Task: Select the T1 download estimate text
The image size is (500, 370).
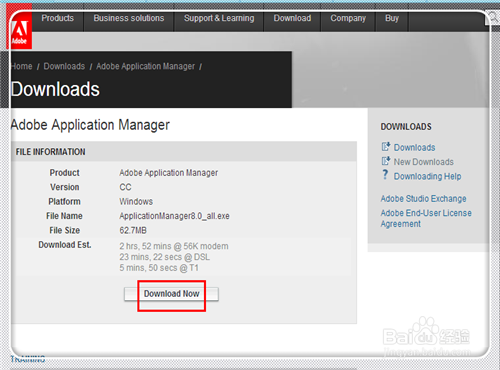Action: point(159,268)
